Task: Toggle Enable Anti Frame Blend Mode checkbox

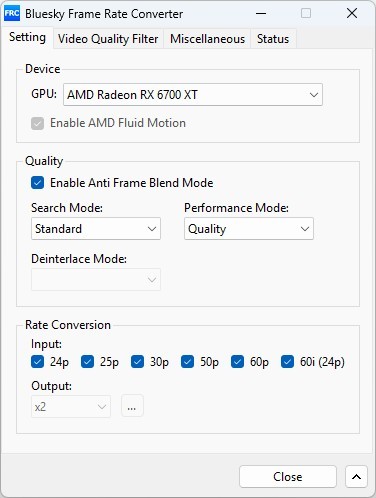Action: coord(37,183)
